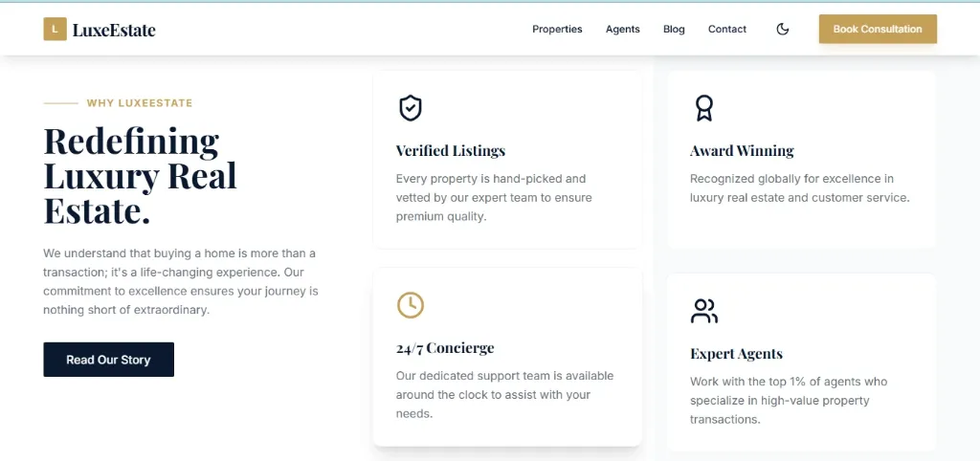Image resolution: width=980 pixels, height=461 pixels.
Task: Toggle dark mode with moon icon
Action: click(783, 30)
